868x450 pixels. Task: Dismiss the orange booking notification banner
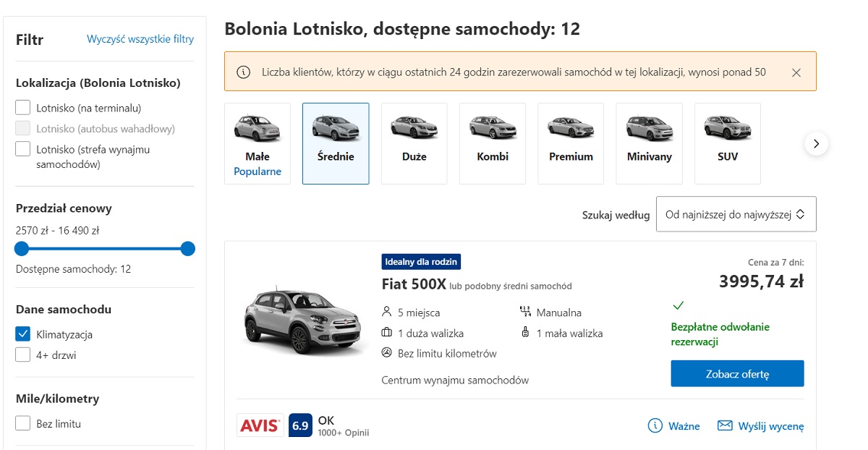[796, 72]
